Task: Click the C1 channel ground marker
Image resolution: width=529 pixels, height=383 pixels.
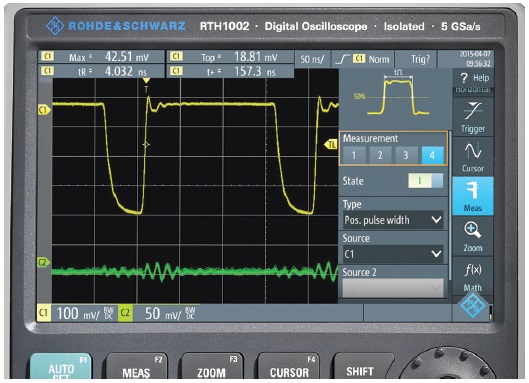Action: click(x=44, y=110)
